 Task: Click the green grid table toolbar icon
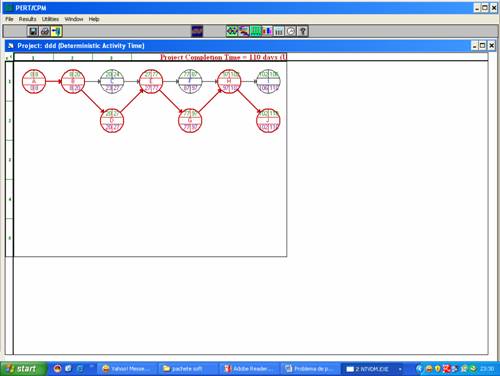click(256, 31)
